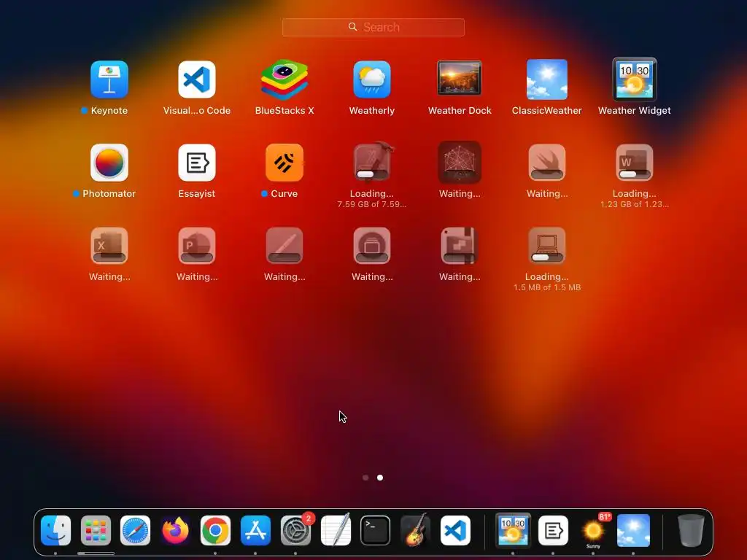Click the Word download progress bar

coord(635,174)
